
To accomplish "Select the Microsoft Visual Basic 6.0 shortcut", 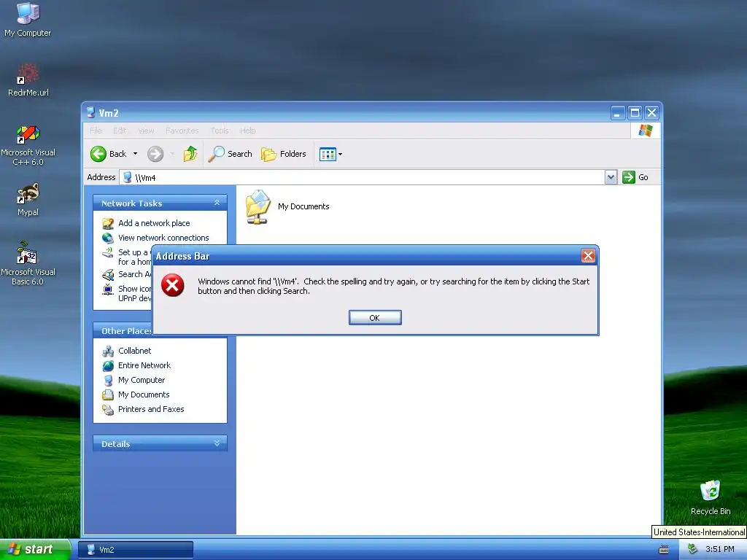I will coord(28,264).
